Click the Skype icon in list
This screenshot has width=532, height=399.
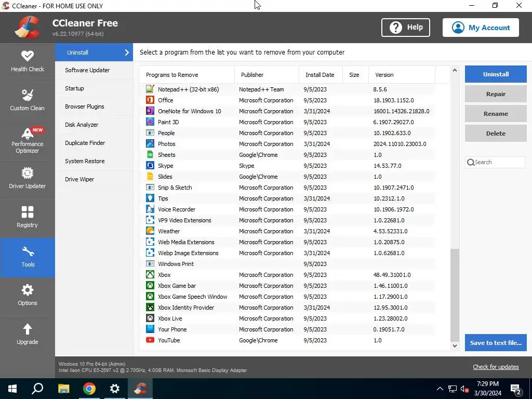[150, 166]
